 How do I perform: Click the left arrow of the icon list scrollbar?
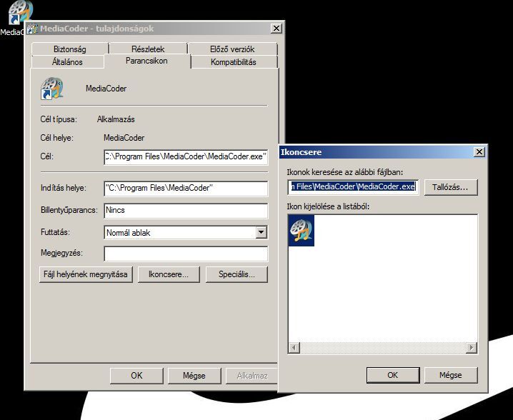(x=294, y=347)
